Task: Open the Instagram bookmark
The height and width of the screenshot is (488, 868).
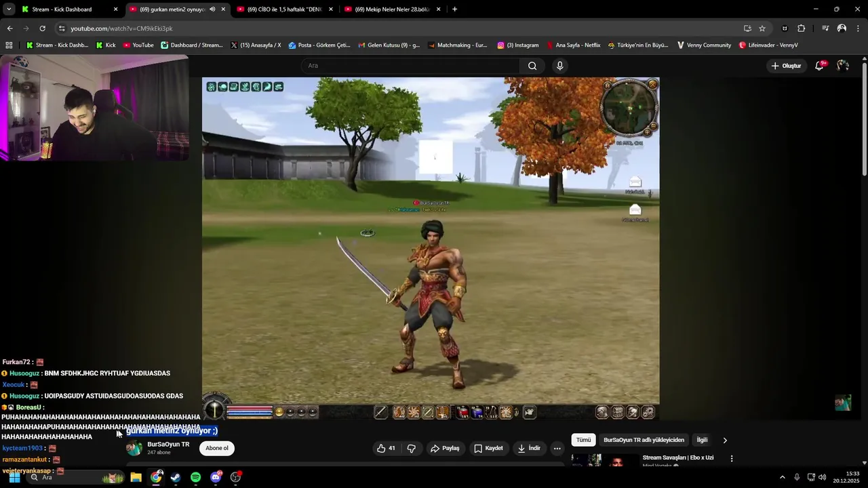Action: click(518, 45)
